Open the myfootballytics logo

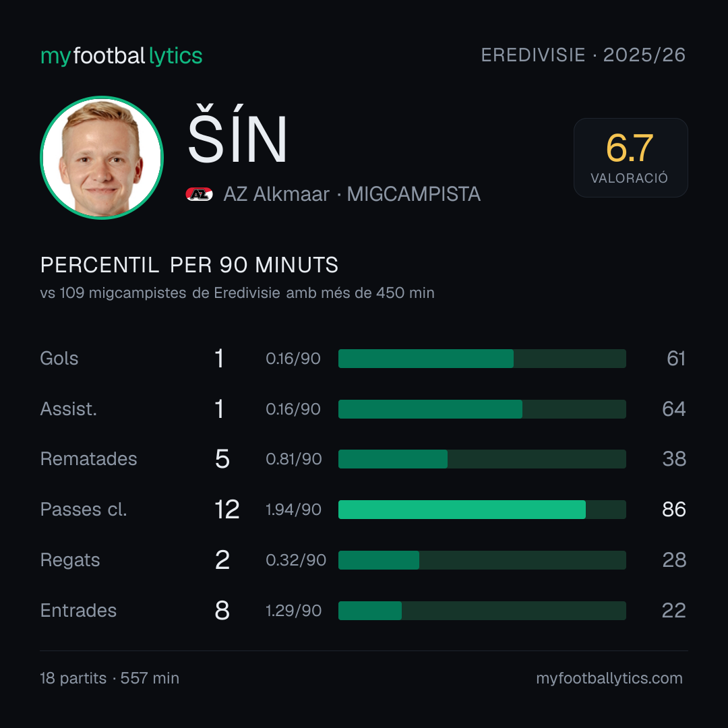[121, 56]
